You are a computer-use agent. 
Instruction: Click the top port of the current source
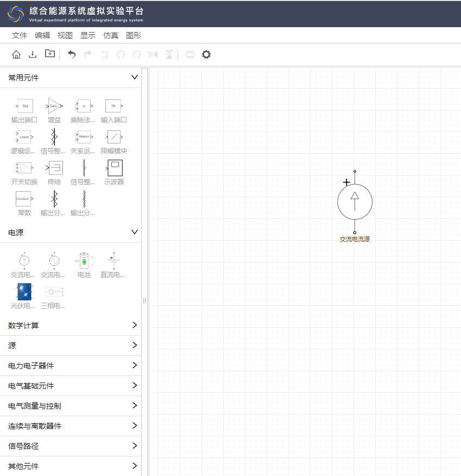(355, 172)
